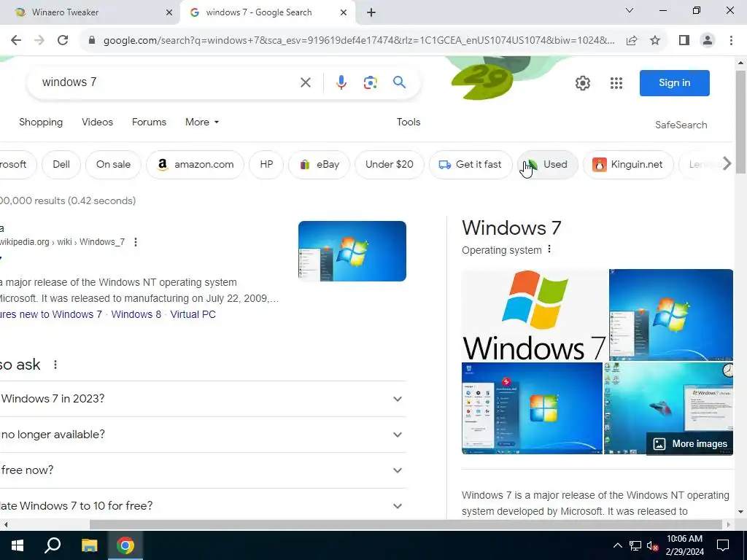Image resolution: width=747 pixels, height=560 pixels.
Task: Open the Virtual PC sitelink
Action: pos(193,315)
